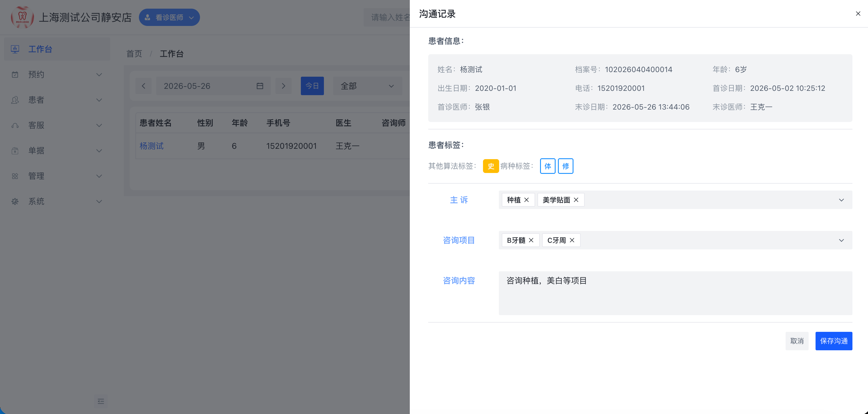Click the patient name search field
868x414 pixels.
tap(387, 17)
